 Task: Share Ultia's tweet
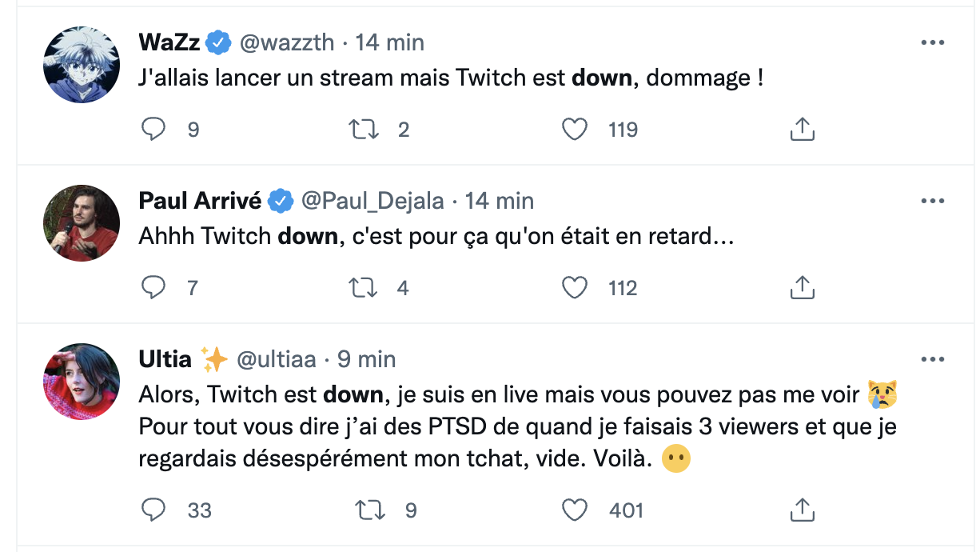pos(802,509)
